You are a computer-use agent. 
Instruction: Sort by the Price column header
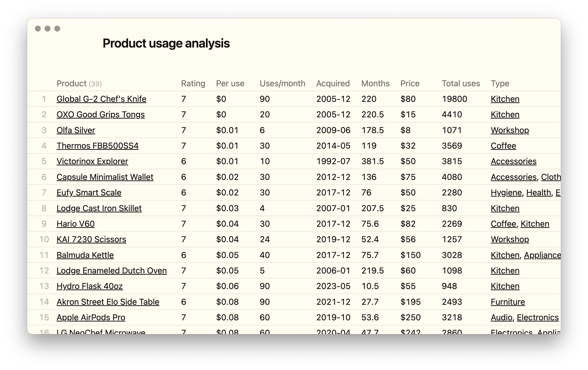(410, 83)
